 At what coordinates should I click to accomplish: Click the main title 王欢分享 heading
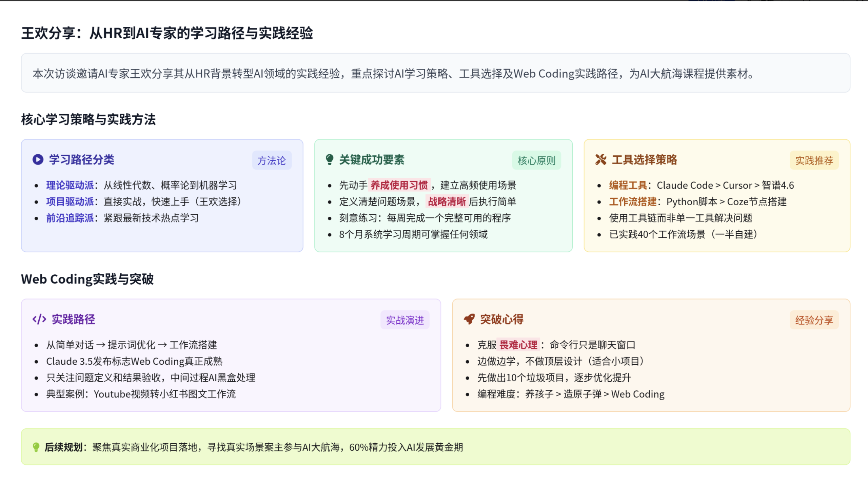pos(167,33)
